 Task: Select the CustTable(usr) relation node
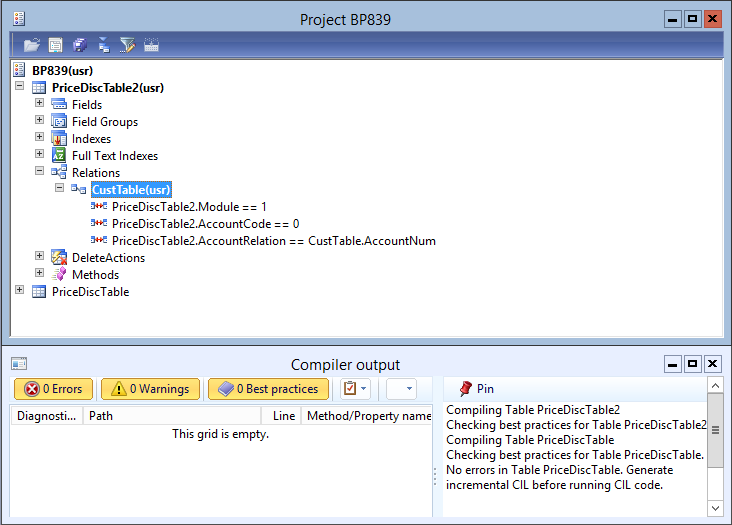coord(131,189)
